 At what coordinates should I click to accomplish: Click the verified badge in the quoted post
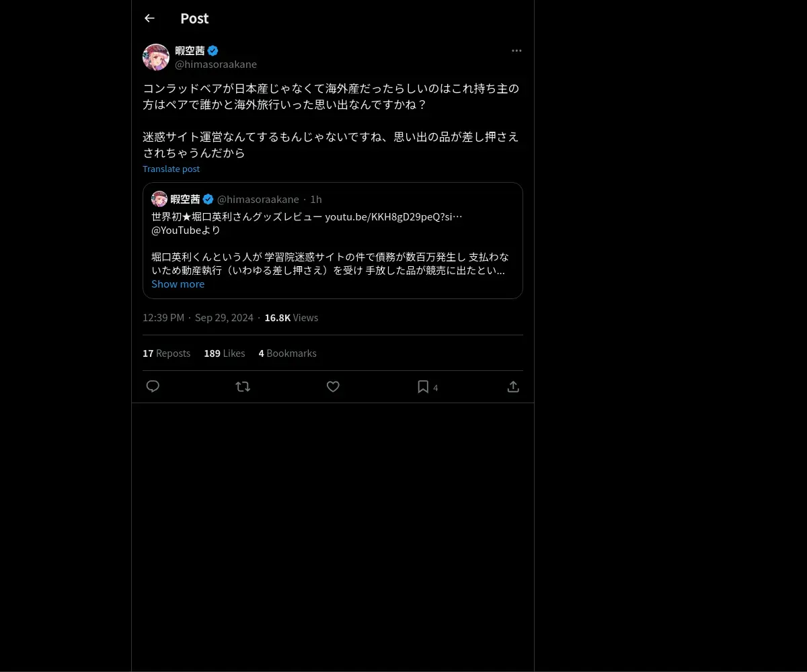pyautogui.click(x=208, y=199)
